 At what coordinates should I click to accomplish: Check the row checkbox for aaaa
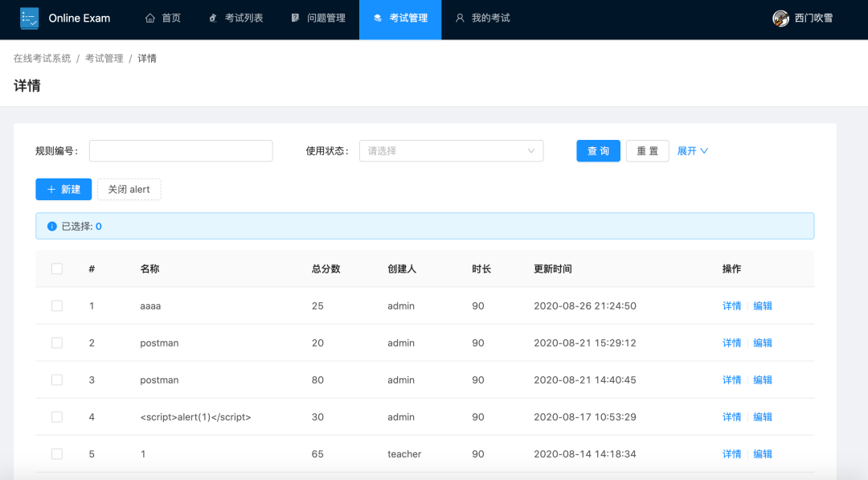click(57, 306)
